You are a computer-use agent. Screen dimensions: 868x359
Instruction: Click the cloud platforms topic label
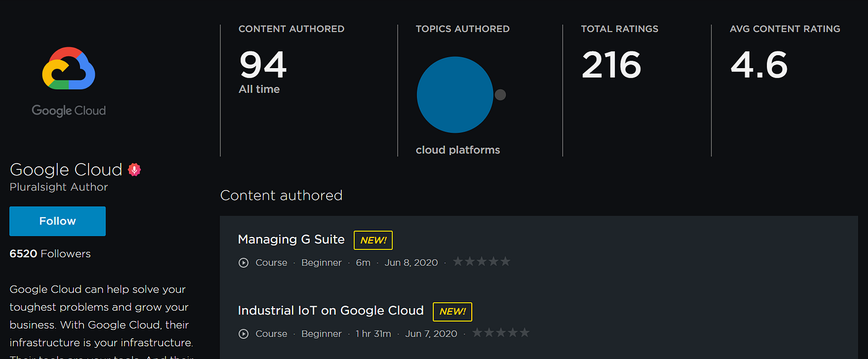click(458, 150)
